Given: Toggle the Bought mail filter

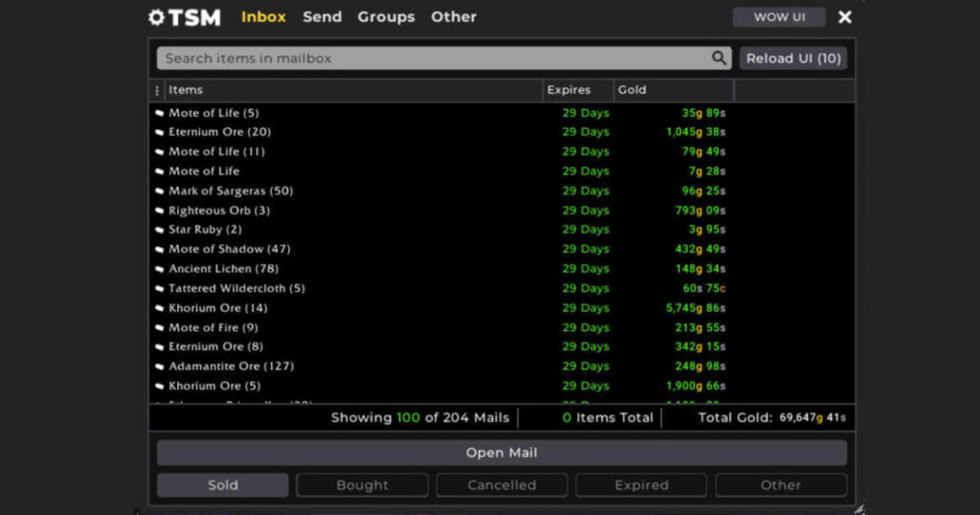Looking at the screenshot, I should pyautogui.click(x=362, y=485).
